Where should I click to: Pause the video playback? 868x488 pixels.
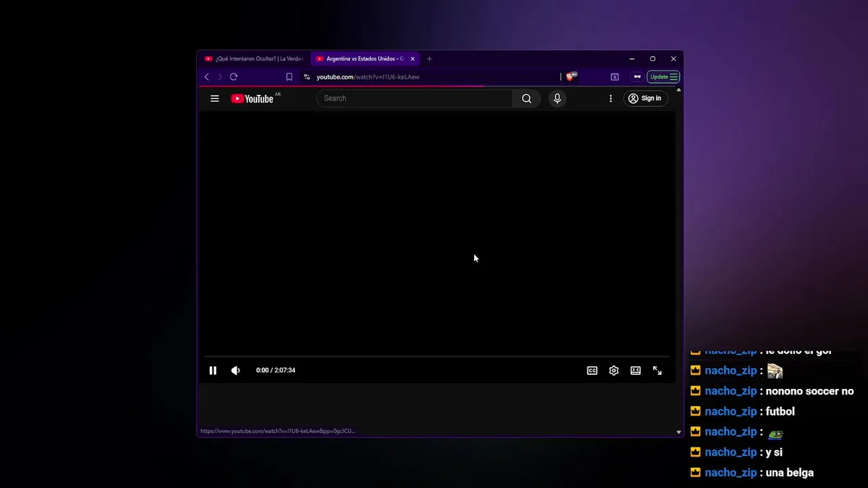pos(213,370)
